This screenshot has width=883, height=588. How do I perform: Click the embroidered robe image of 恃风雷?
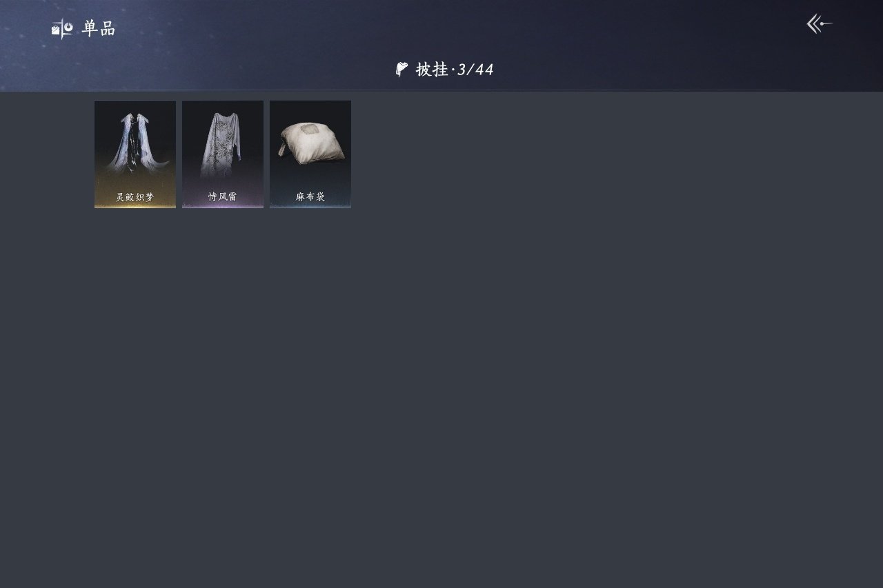pyautogui.click(x=223, y=146)
